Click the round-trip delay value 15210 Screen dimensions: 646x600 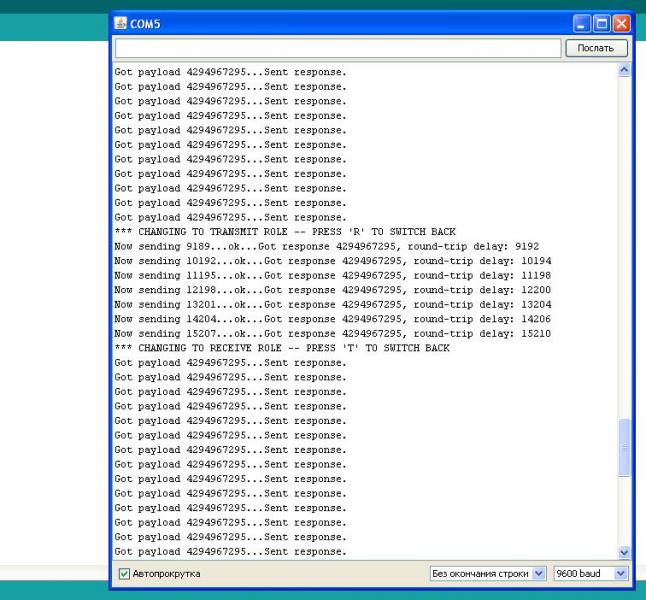coord(536,333)
